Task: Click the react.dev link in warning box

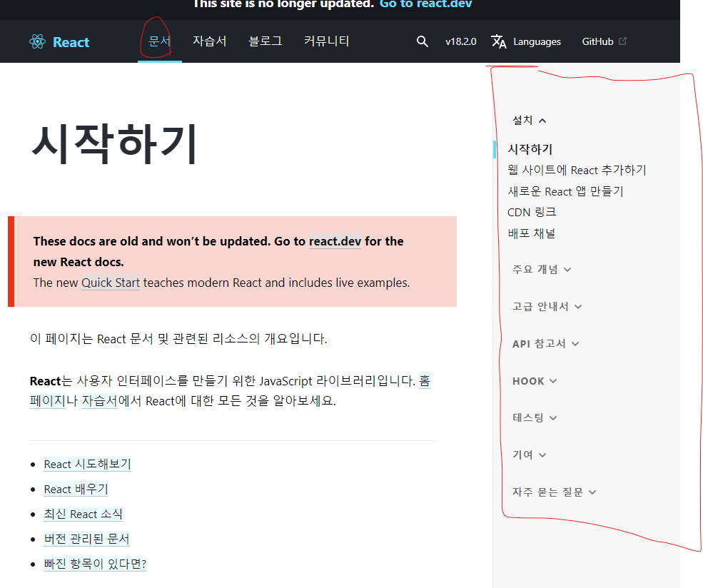Action: [x=335, y=241]
